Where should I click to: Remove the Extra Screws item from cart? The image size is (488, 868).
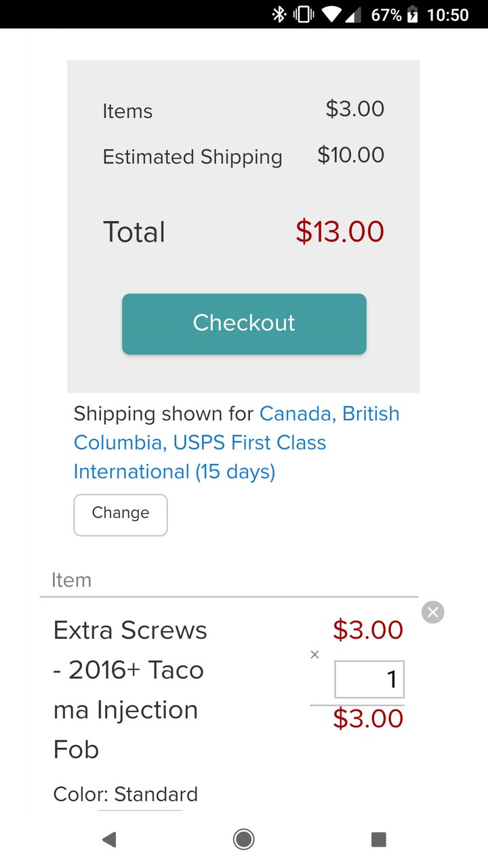click(432, 612)
